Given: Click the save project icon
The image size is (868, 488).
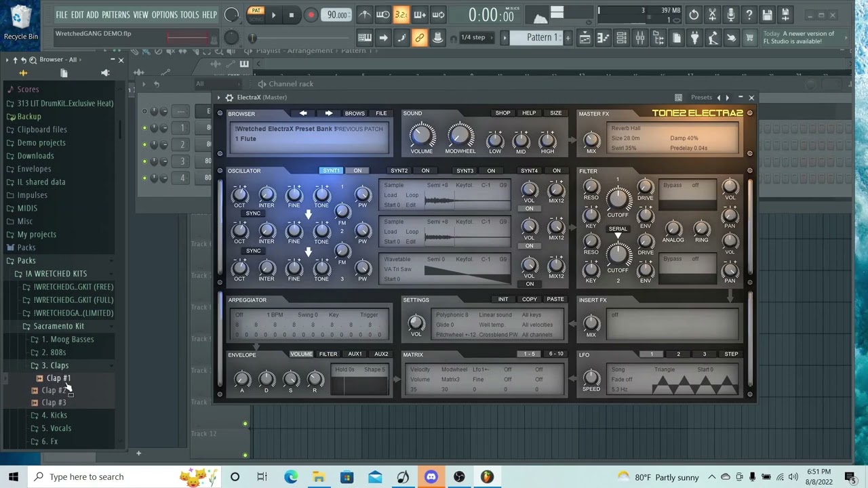Looking at the screenshot, I should [x=767, y=15].
